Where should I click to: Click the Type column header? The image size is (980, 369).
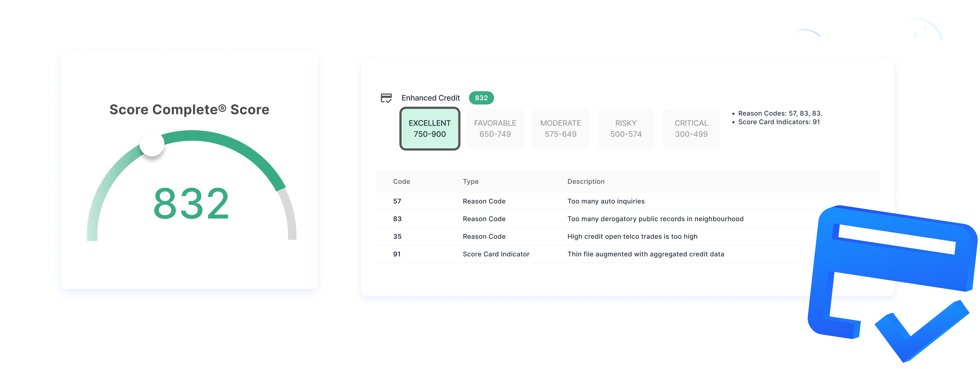click(471, 182)
